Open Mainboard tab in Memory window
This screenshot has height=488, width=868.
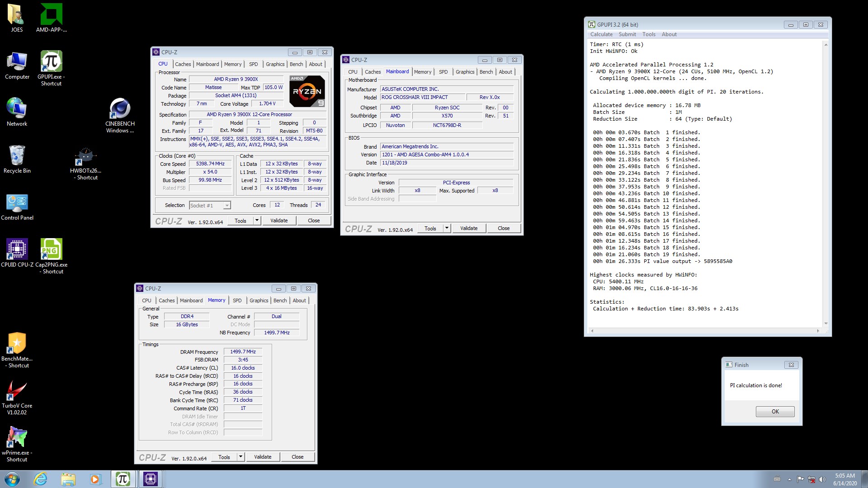[191, 300]
